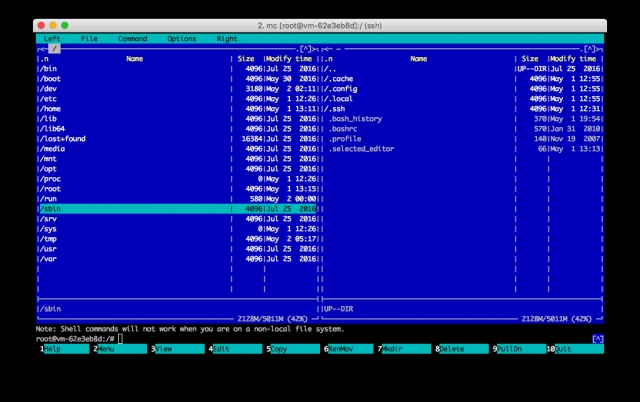Click the highlighted /sbin directory row

[x=178, y=209]
